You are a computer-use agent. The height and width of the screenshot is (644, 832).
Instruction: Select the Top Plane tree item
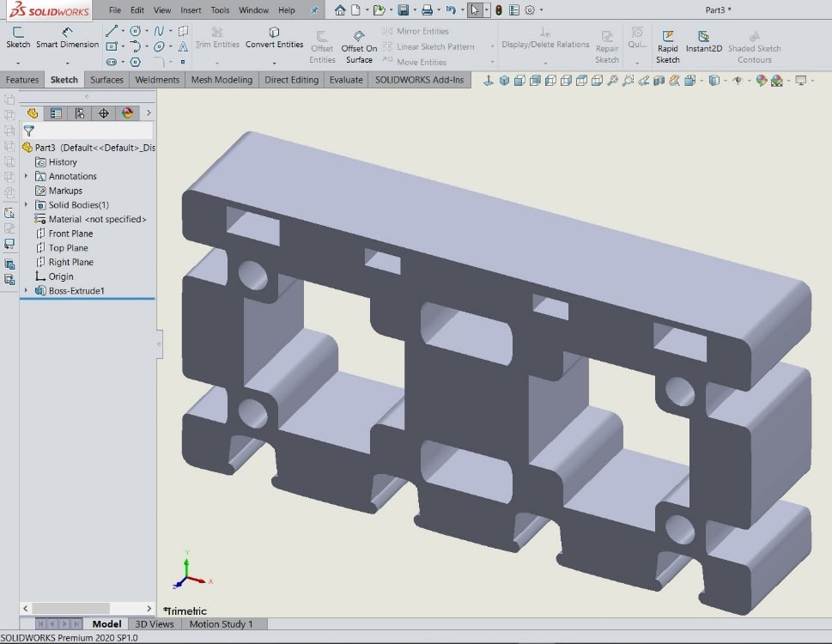click(62, 248)
